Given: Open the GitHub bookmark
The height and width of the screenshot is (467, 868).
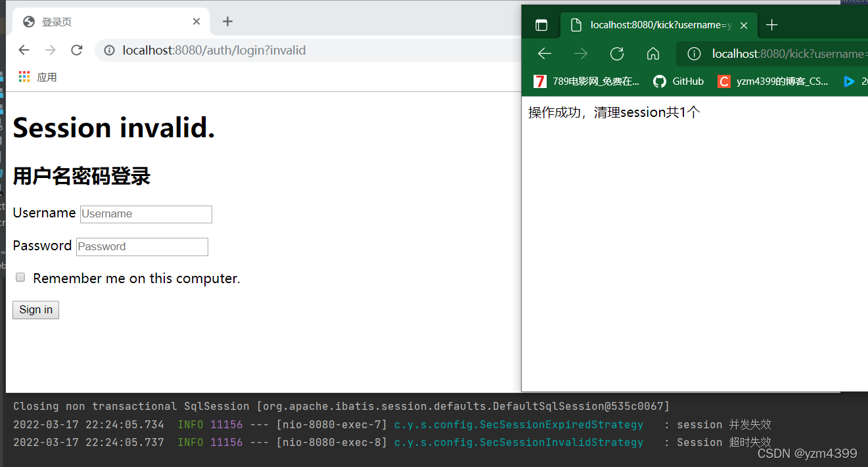Looking at the screenshot, I should [x=679, y=81].
